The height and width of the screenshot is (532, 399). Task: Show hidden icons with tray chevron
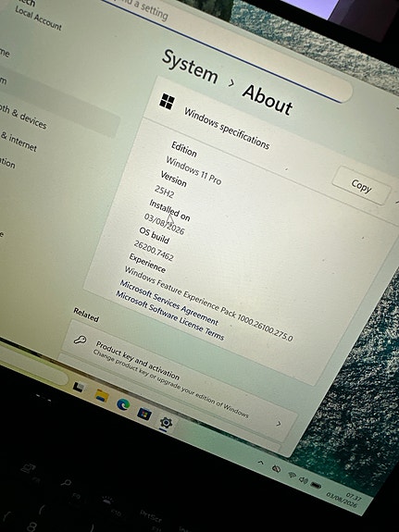(261, 462)
